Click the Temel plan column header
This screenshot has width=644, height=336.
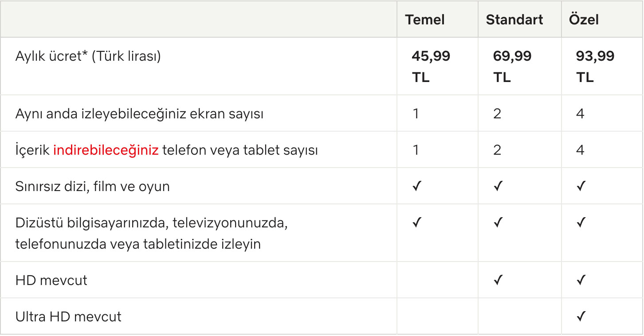(424, 20)
